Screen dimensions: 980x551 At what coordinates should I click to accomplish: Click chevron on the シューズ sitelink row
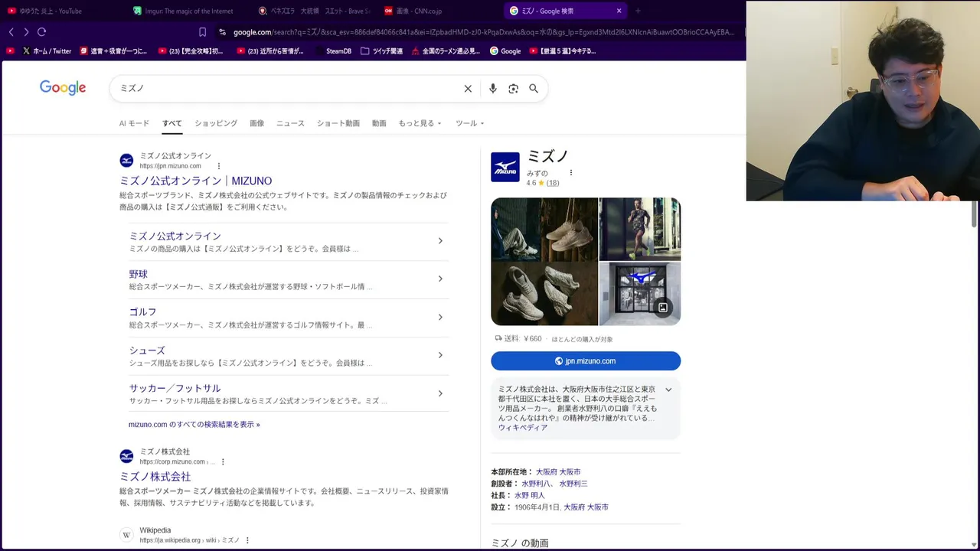click(440, 355)
